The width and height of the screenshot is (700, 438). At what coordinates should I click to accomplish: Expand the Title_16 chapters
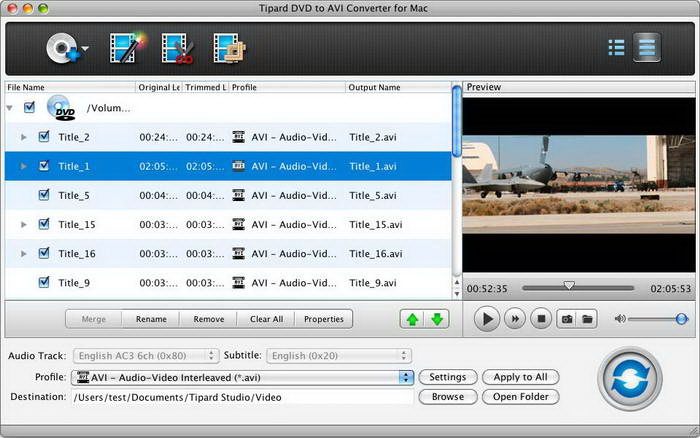click(24, 254)
